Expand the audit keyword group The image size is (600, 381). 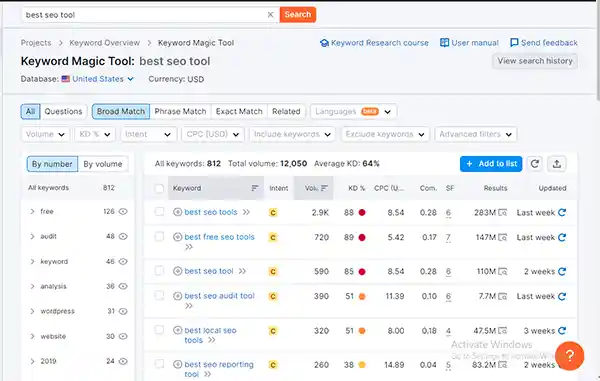(x=33, y=236)
